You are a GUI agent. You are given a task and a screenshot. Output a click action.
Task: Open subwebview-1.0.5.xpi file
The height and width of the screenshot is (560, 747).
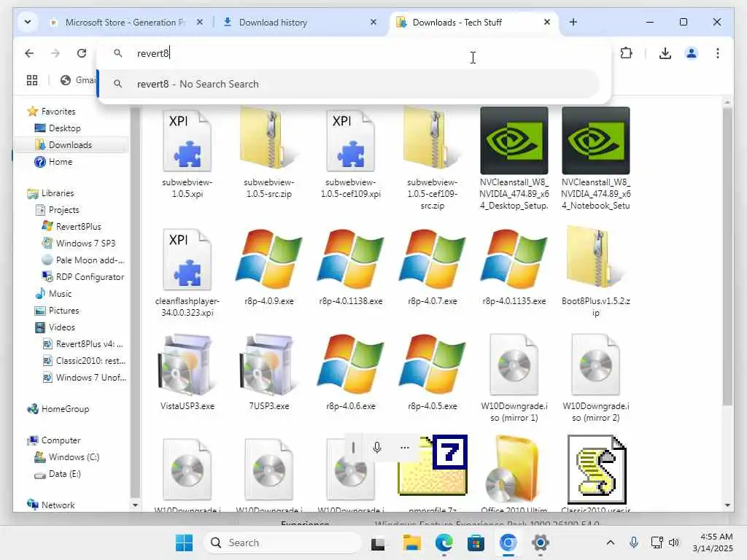(187, 154)
